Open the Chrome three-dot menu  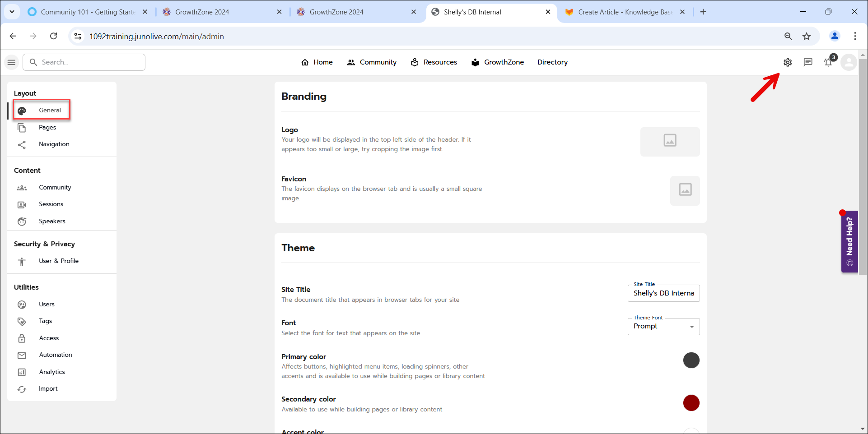point(855,37)
